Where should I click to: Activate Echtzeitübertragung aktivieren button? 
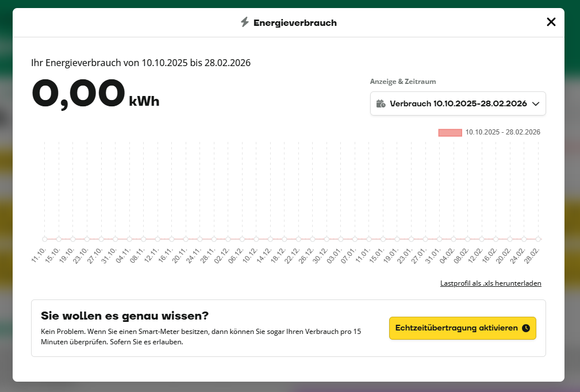point(462,328)
